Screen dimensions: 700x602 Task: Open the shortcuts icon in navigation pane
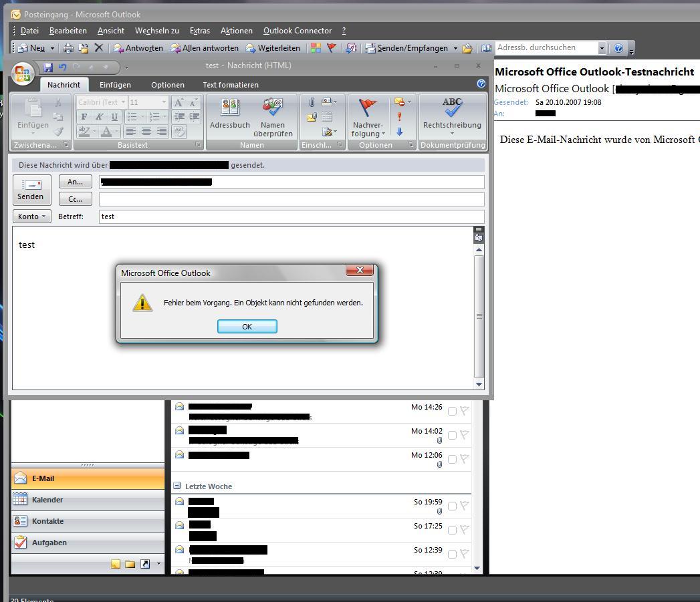(145, 564)
